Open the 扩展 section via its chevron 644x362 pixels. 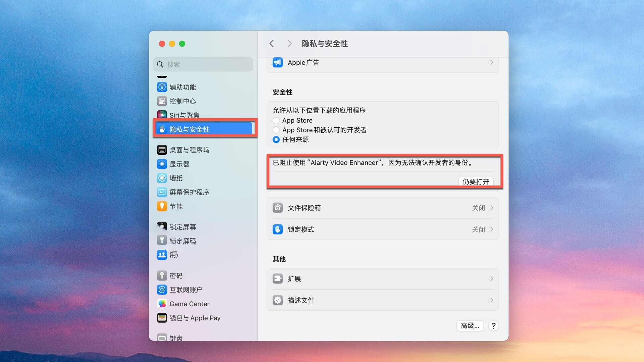tap(492, 279)
